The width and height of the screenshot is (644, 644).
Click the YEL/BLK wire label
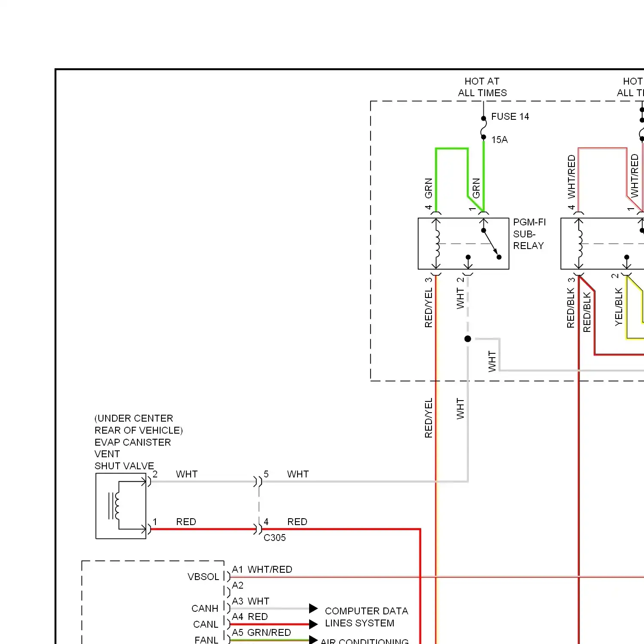619,307
